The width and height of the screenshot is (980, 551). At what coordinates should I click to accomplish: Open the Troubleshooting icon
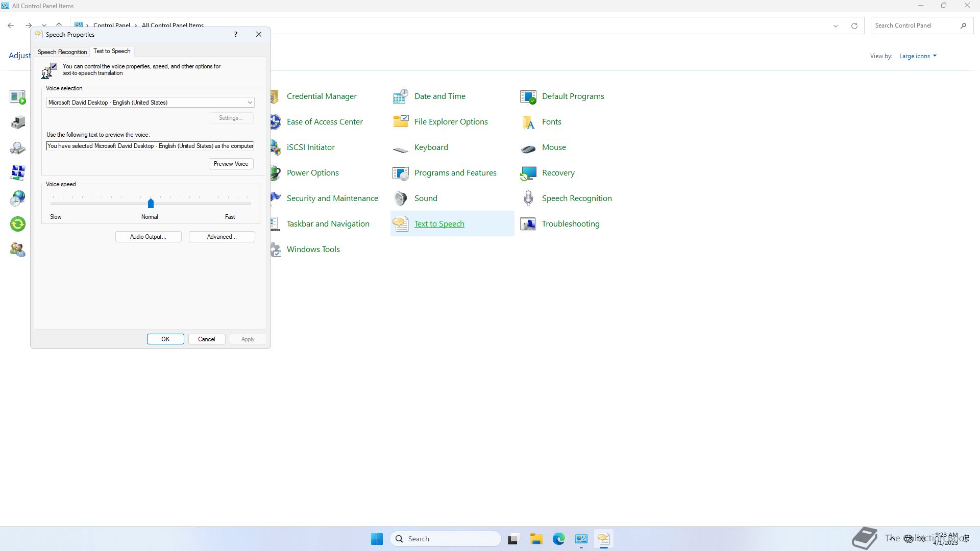[x=528, y=223]
